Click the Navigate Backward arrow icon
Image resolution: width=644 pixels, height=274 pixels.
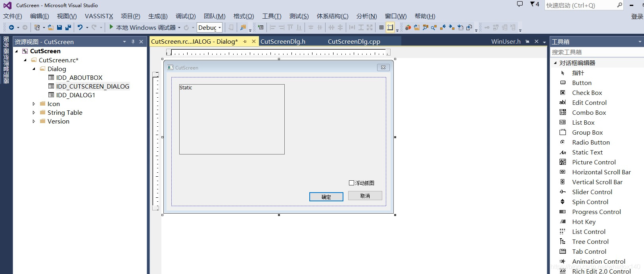tap(11, 27)
